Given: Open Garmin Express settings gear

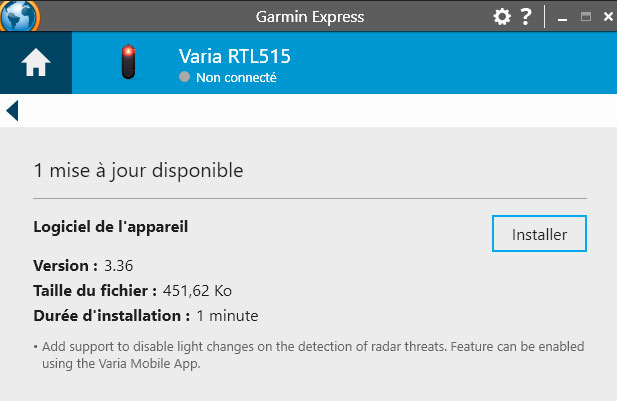Looking at the screenshot, I should (502, 17).
